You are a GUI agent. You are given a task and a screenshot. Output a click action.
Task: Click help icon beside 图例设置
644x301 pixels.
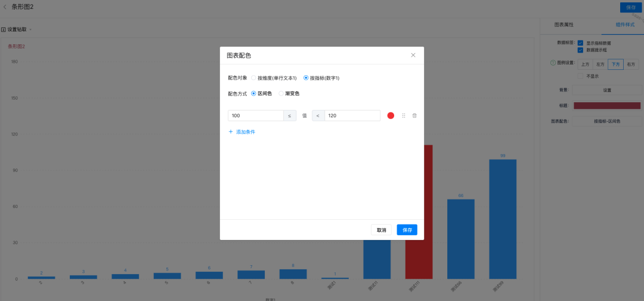553,63
